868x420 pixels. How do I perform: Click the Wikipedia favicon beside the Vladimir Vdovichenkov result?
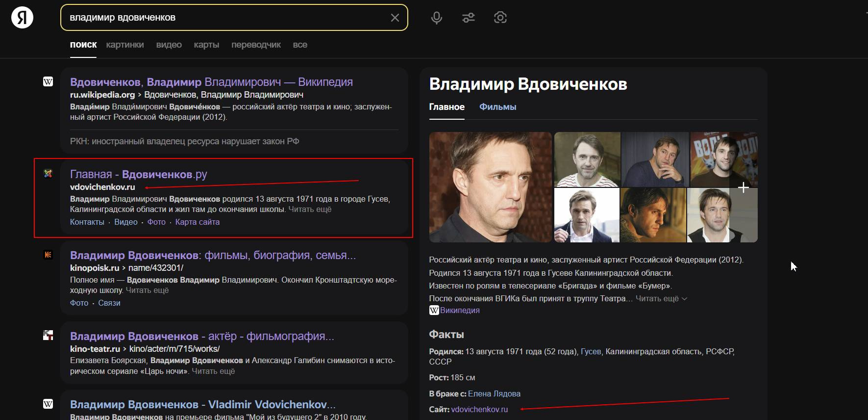(48, 404)
